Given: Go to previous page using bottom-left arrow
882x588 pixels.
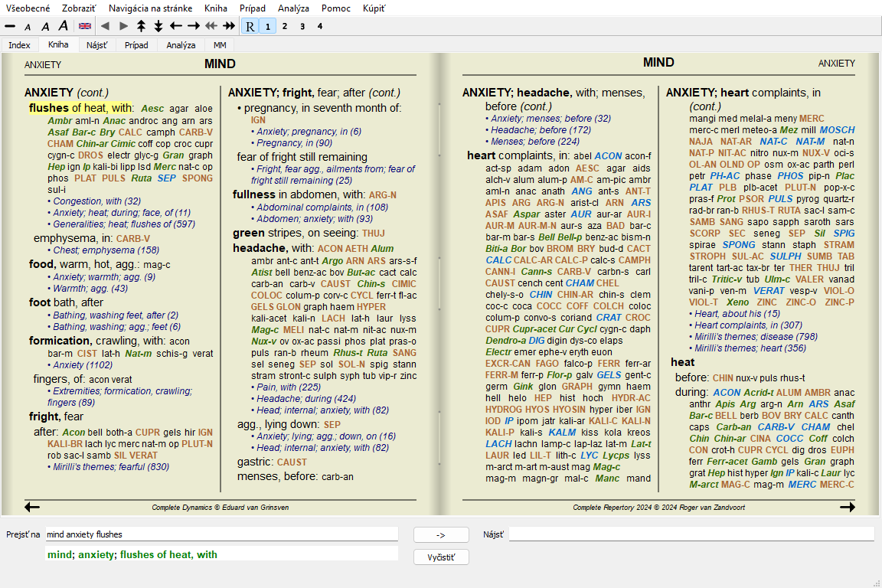Looking at the screenshot, I should pos(32,507).
